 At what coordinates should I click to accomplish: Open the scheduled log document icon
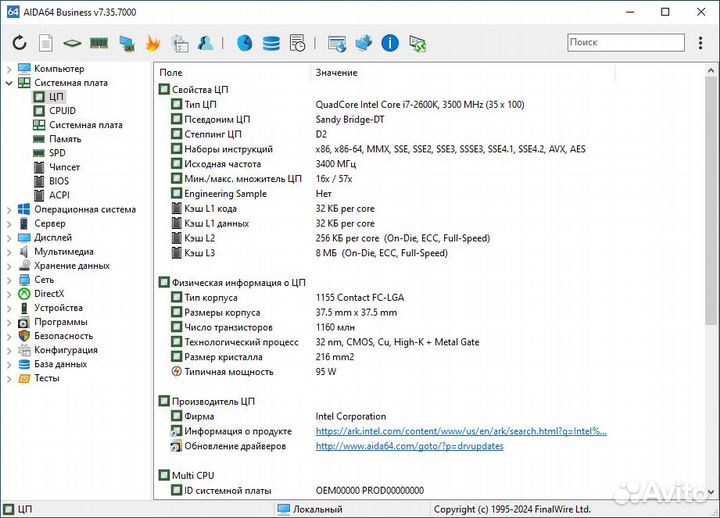coord(298,43)
